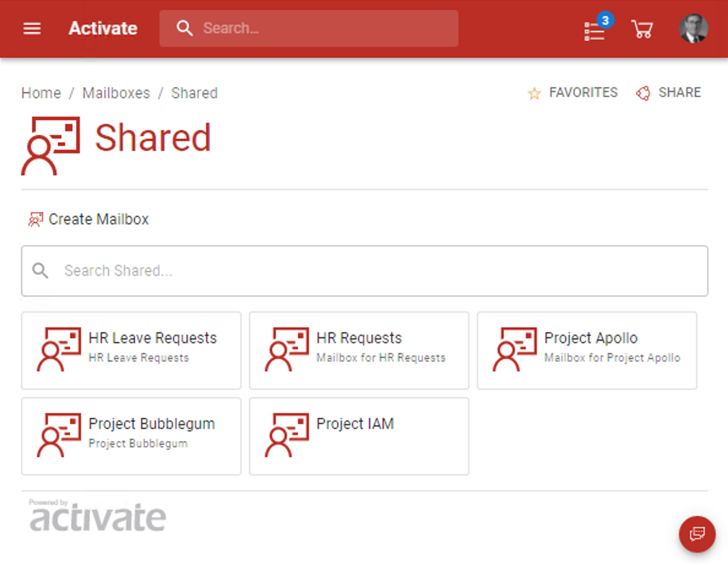Image resolution: width=728 pixels, height=565 pixels.
Task: Open the HR Leave Requests mailbox icon
Action: [x=59, y=349]
